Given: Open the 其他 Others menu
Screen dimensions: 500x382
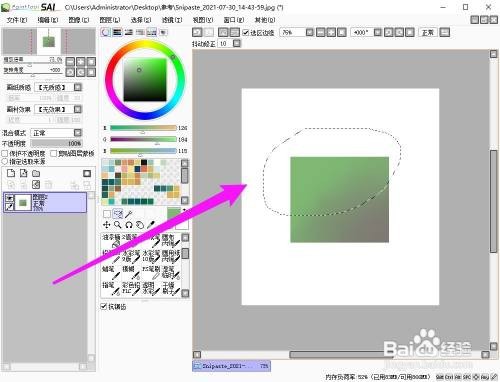Looking at the screenshot, I should (265, 20).
